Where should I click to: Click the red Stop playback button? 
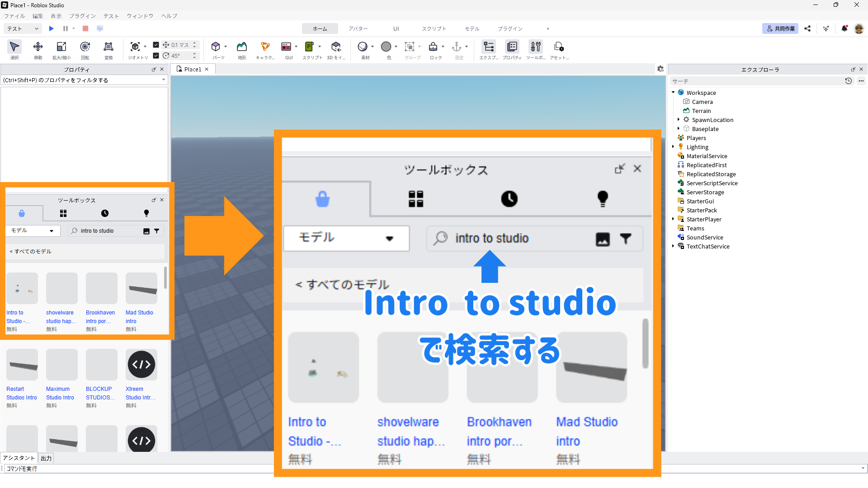(85, 28)
